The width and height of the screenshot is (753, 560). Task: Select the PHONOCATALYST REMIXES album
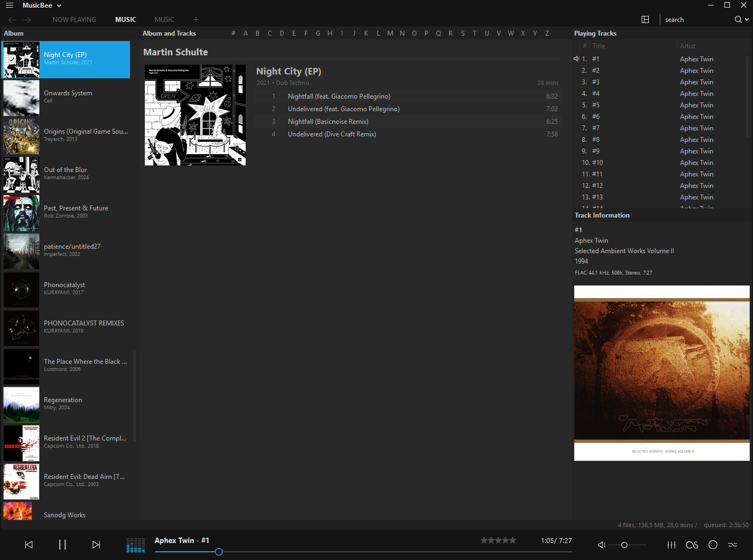pos(66,328)
